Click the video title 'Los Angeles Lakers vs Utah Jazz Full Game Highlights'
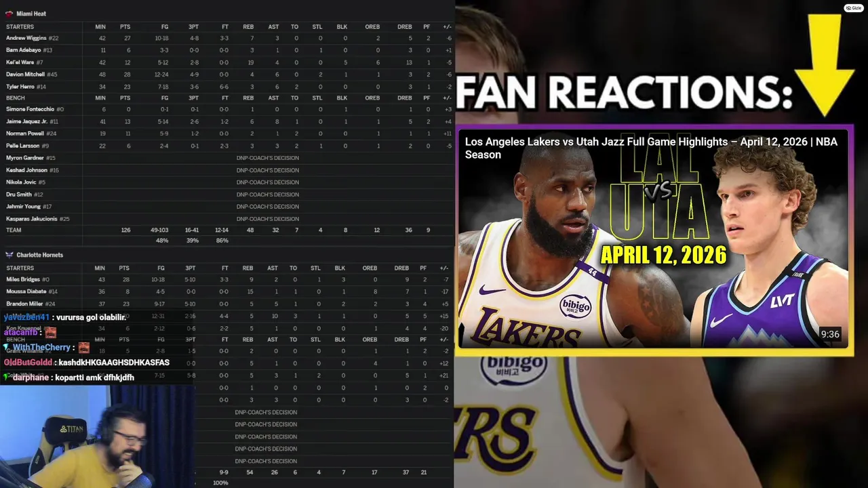This screenshot has width=868, height=488. tap(651, 148)
